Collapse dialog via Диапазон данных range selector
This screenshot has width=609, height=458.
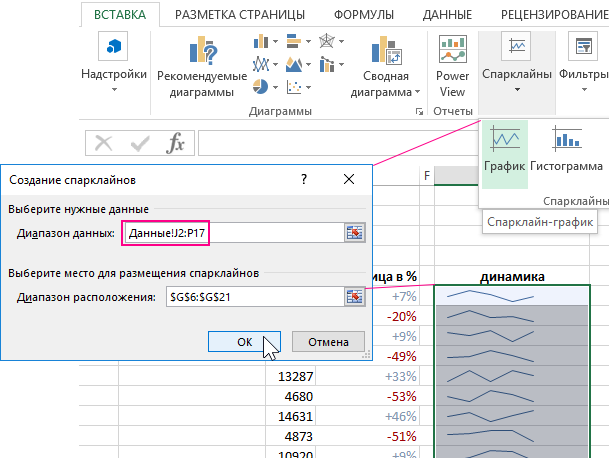pyautogui.click(x=355, y=233)
